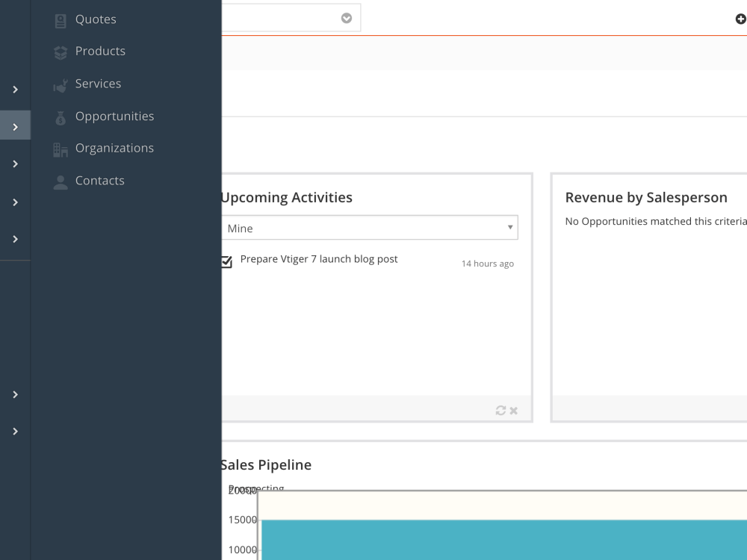Expand the topmost left-rail chevron
The image size is (747, 560).
[x=14, y=89]
